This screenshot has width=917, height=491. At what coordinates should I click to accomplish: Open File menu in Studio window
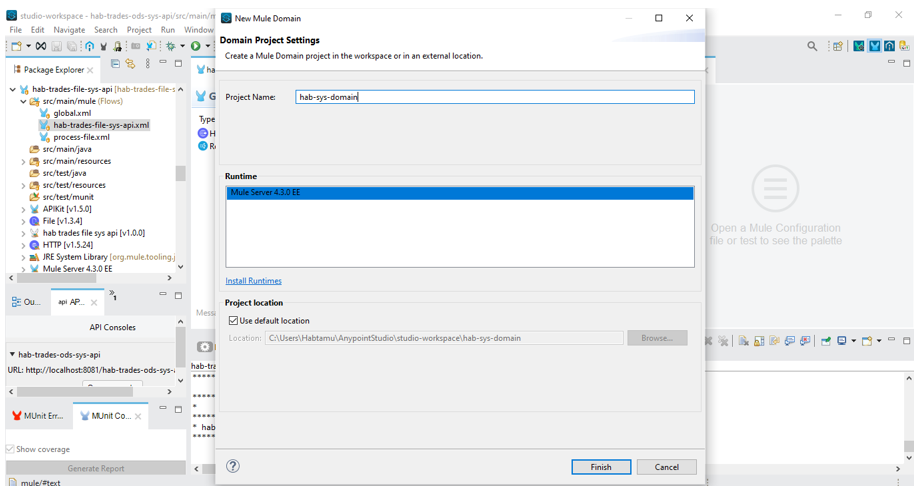pyautogui.click(x=16, y=30)
